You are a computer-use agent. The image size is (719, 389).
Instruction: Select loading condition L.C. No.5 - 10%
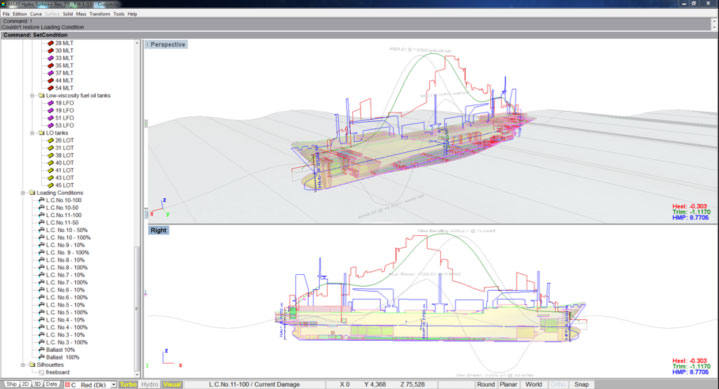pos(66,305)
